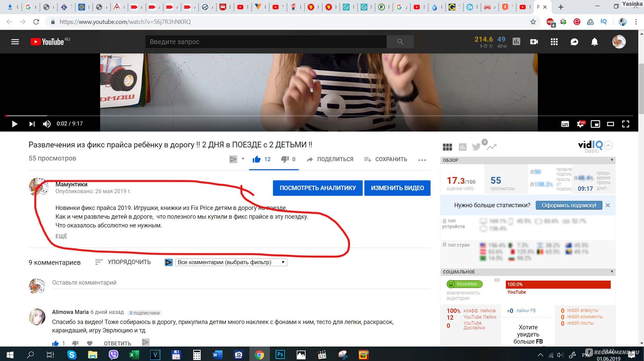Open video player settings gear

pos(580,124)
